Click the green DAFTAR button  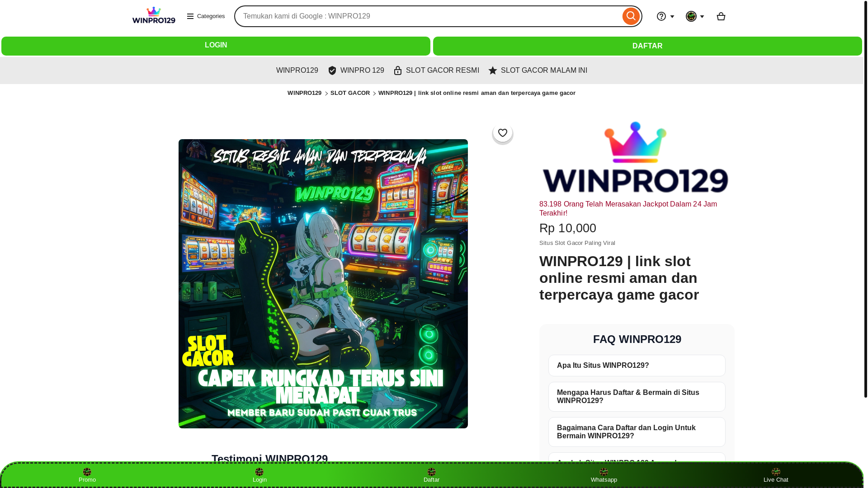647,46
